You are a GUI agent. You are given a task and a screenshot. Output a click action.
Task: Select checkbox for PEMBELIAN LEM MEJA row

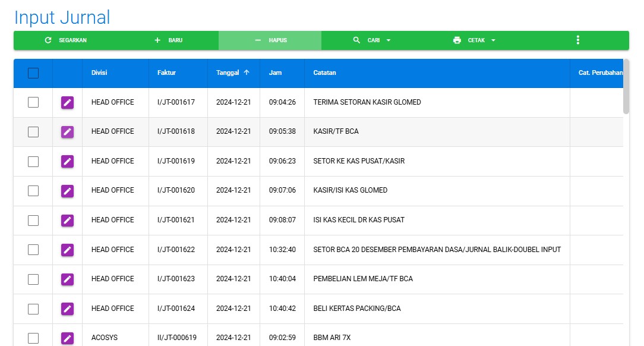(x=33, y=279)
